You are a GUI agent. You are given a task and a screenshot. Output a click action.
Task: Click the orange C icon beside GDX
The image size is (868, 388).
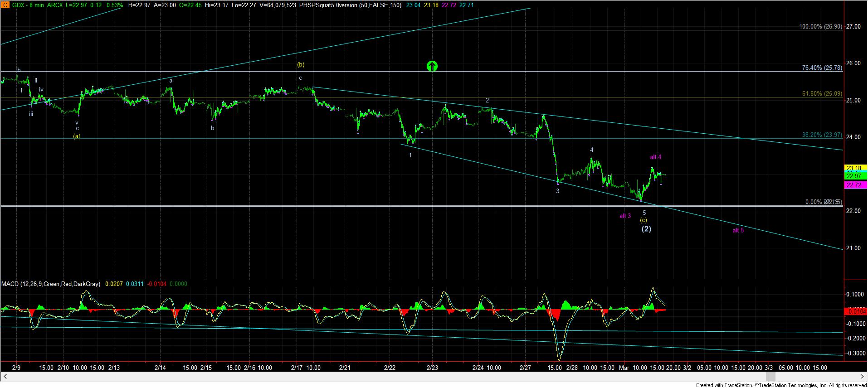pos(4,5)
